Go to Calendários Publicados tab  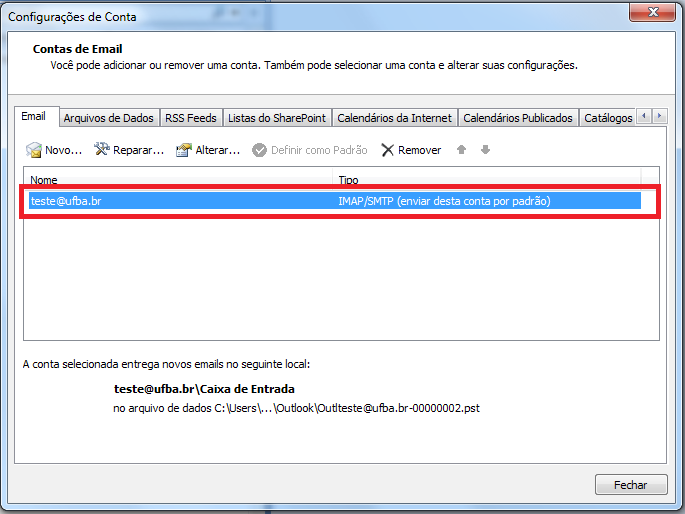coord(518,118)
